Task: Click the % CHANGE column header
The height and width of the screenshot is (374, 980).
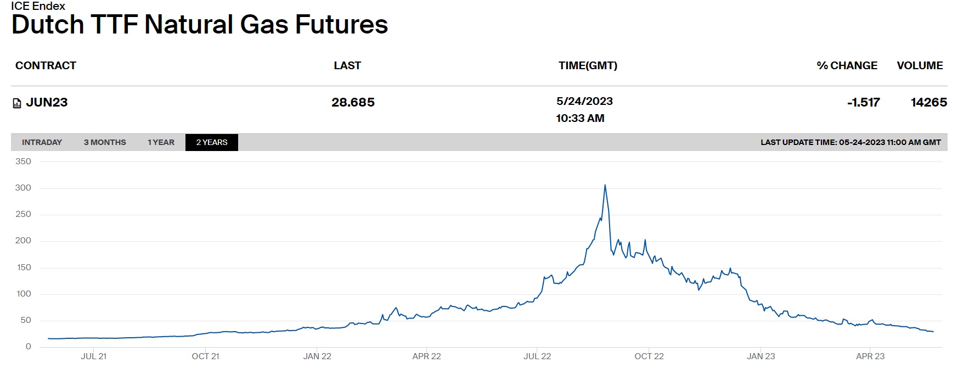Action: coord(847,66)
